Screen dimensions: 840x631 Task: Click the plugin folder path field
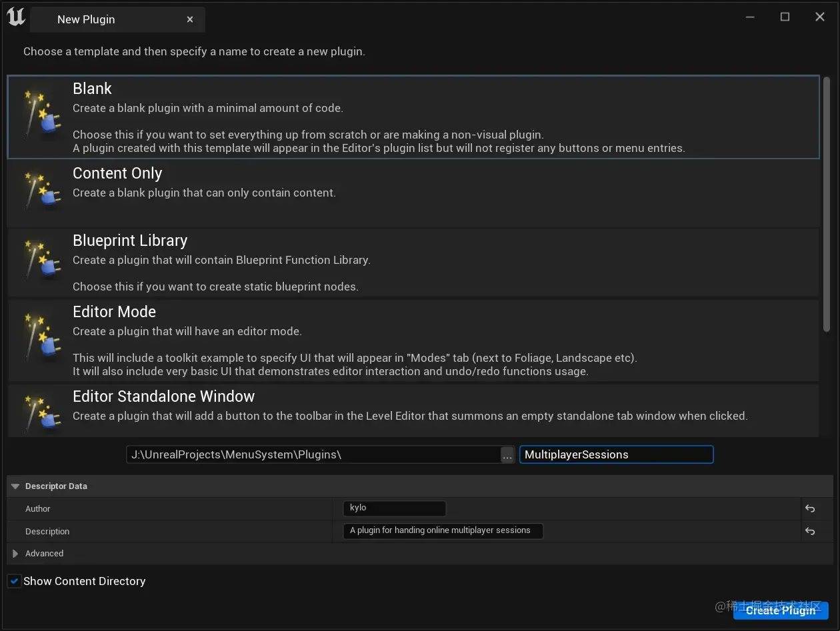tap(313, 454)
